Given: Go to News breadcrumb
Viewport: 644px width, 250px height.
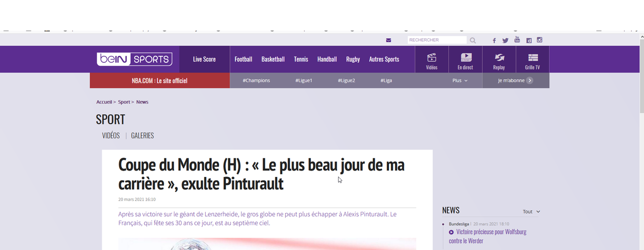Looking at the screenshot, I should coord(142,102).
